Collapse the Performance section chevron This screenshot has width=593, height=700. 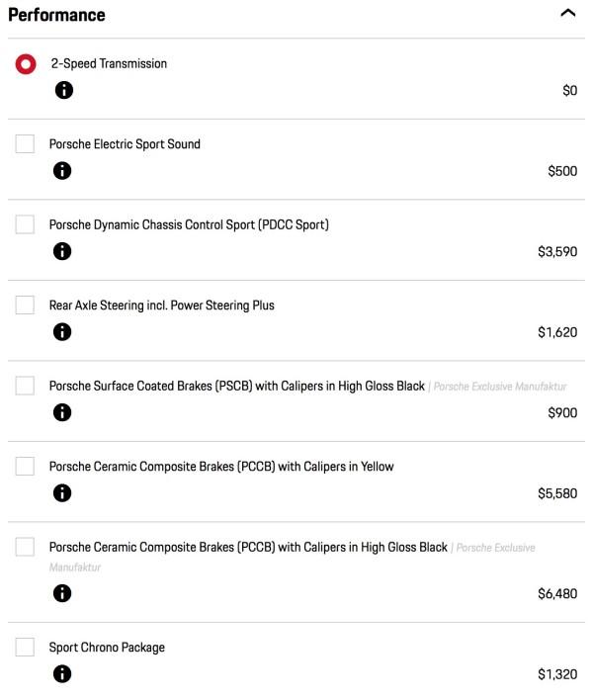(x=568, y=13)
